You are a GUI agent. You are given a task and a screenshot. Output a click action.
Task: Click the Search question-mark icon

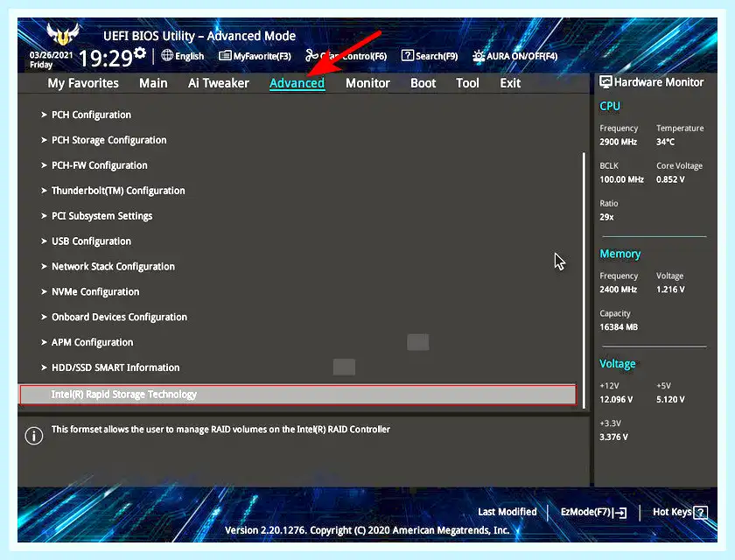(x=408, y=55)
